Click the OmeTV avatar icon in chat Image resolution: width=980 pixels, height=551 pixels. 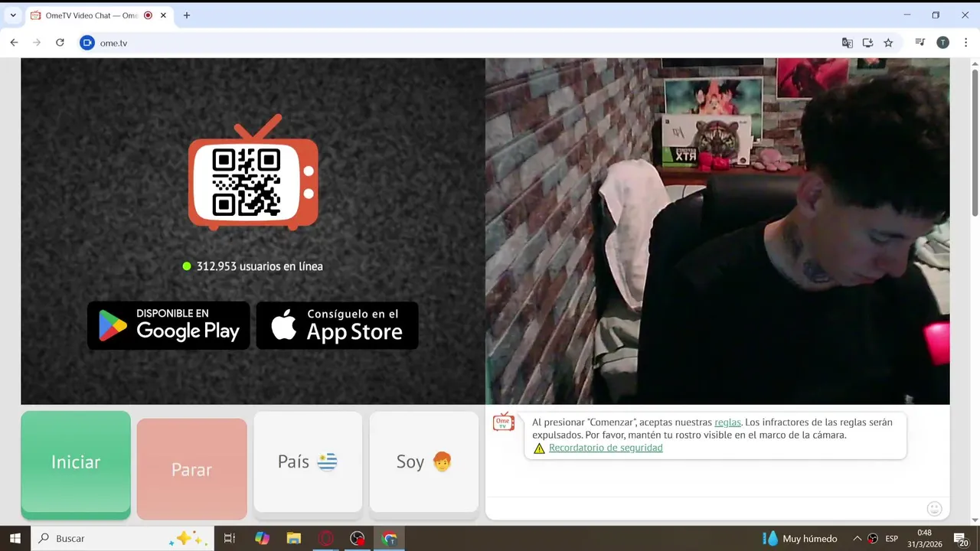(504, 422)
